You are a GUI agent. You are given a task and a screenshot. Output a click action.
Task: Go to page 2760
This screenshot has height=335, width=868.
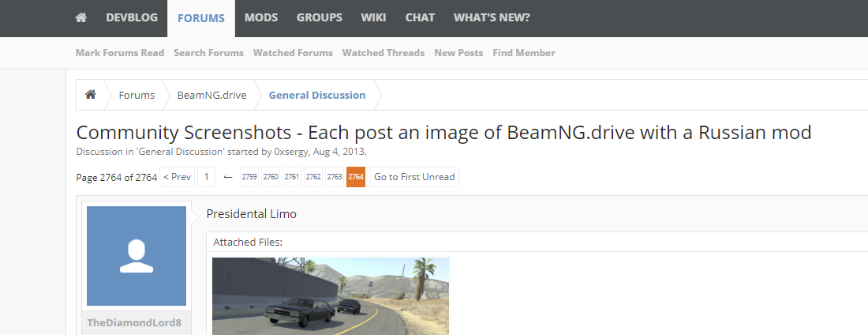[271, 177]
